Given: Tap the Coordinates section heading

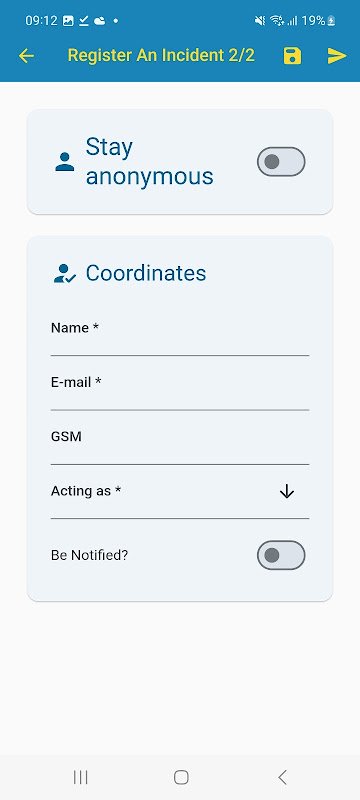Looking at the screenshot, I should tap(146, 273).
